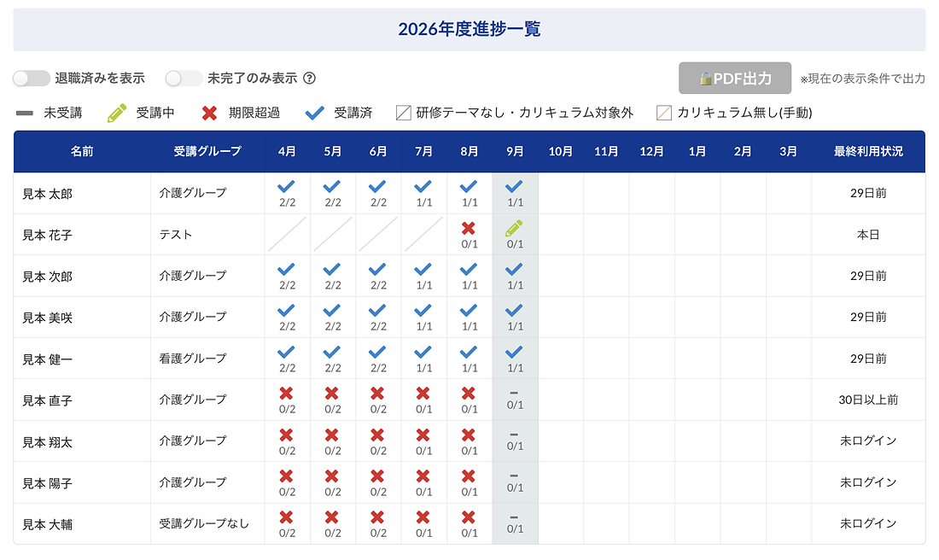The image size is (939, 560).
Task: Click the 研修テーマなし legend slashed box
Action: coord(404,113)
